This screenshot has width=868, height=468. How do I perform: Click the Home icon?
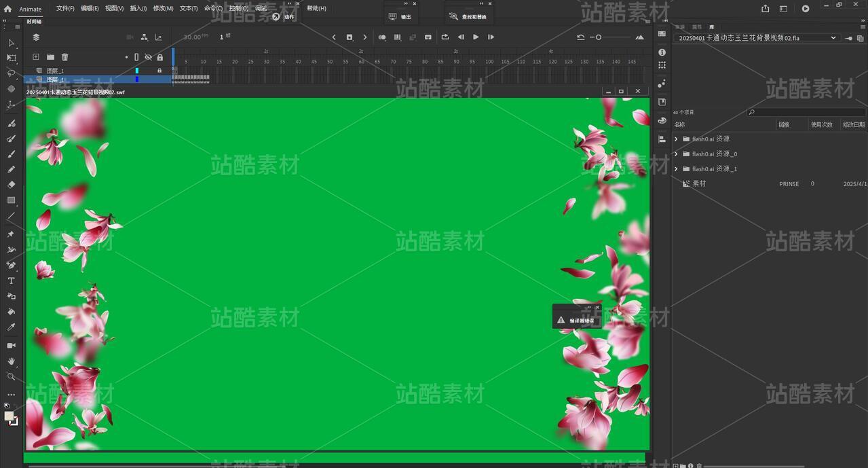coord(7,9)
